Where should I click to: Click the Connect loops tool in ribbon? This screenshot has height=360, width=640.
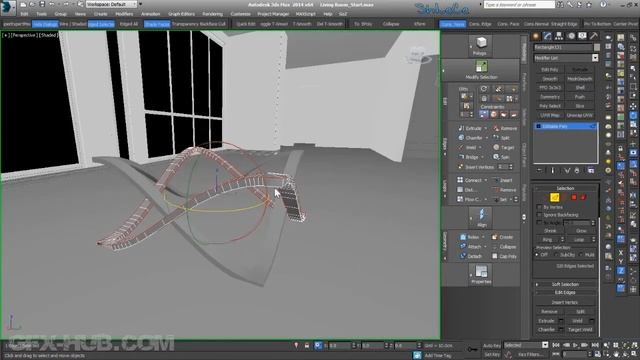(469, 180)
